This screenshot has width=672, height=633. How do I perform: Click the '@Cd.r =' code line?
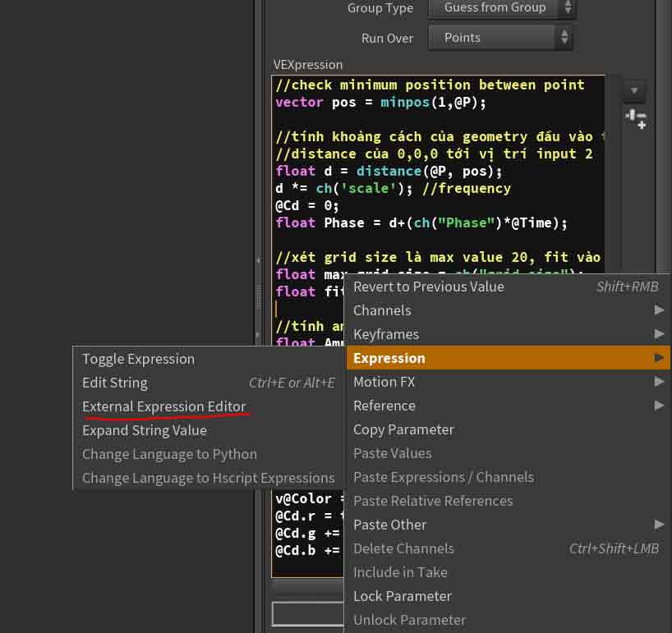pyautogui.click(x=309, y=516)
